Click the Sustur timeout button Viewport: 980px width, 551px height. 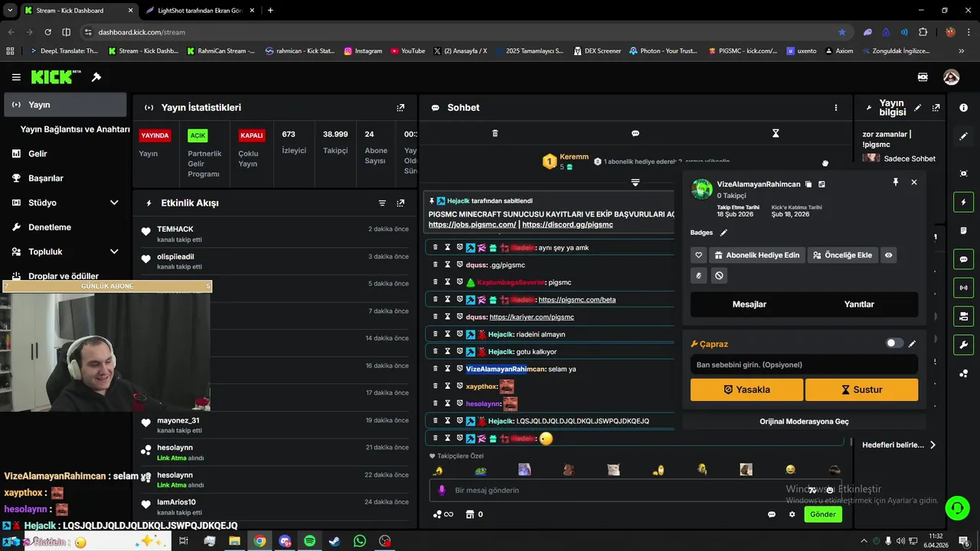(x=861, y=390)
